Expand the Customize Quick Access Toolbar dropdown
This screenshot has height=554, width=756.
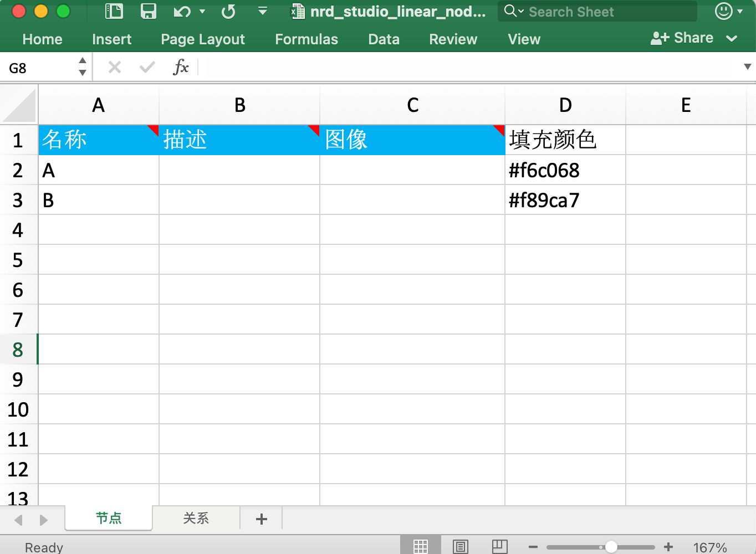click(263, 11)
